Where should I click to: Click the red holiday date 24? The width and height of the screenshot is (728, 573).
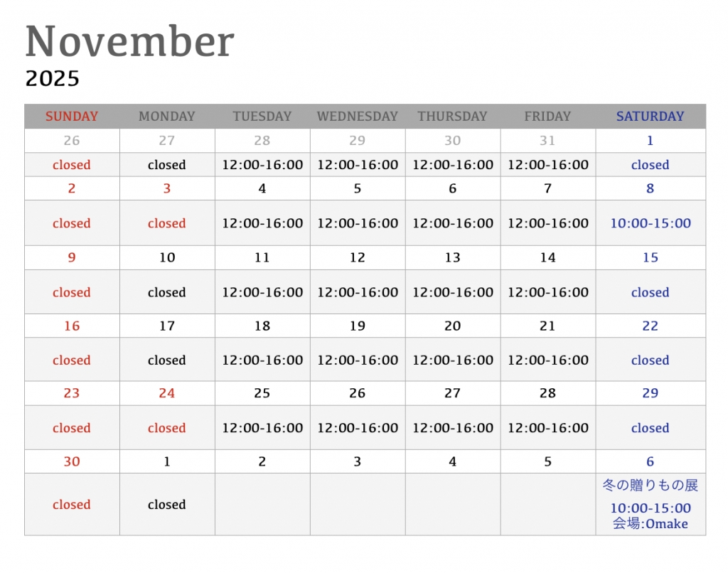166,393
